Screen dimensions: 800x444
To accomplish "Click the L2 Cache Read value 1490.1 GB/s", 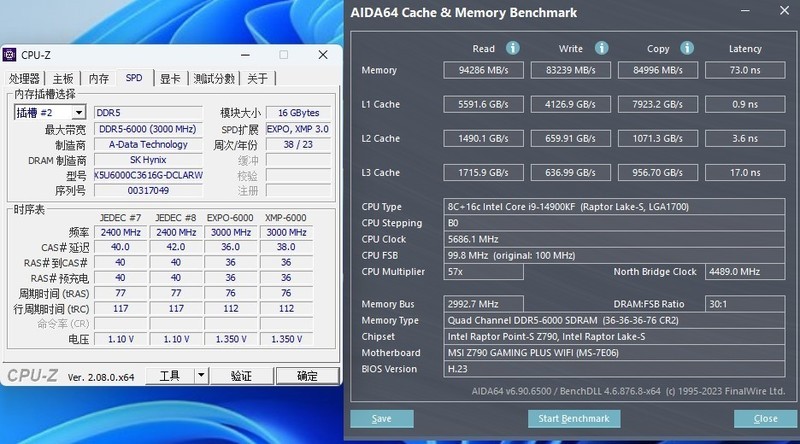I will 483,138.
